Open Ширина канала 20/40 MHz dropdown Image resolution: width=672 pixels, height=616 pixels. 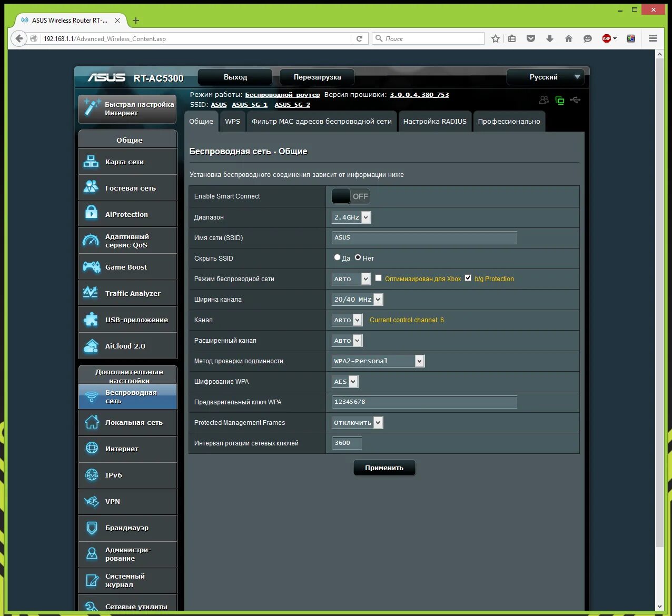pos(357,299)
